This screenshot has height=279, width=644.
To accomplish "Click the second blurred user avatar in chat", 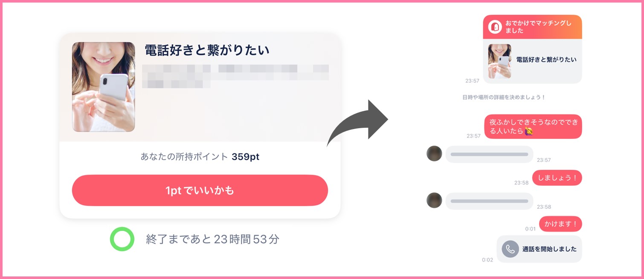I will point(434,200).
